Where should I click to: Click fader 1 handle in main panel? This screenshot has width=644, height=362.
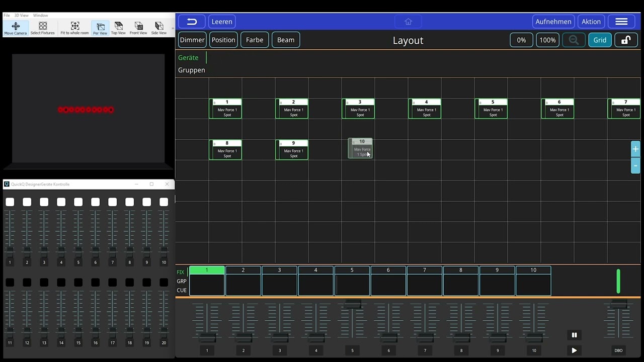(207, 337)
